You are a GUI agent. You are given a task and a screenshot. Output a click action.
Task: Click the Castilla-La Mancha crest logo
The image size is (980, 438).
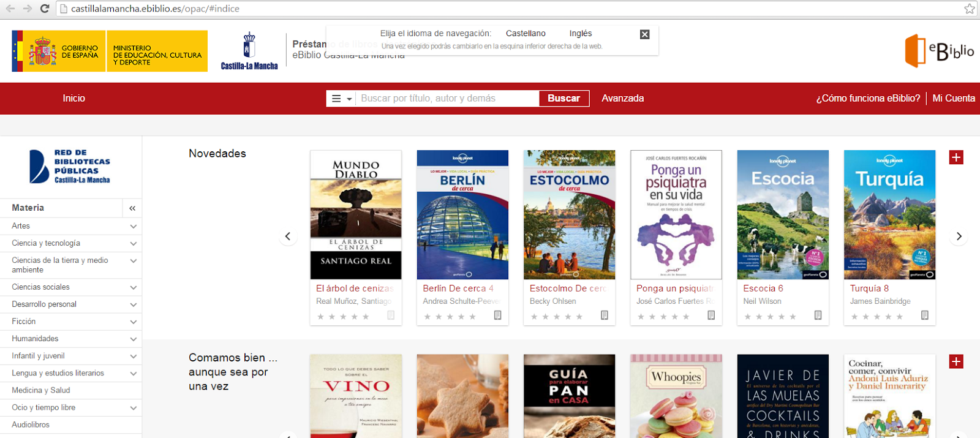click(x=249, y=51)
